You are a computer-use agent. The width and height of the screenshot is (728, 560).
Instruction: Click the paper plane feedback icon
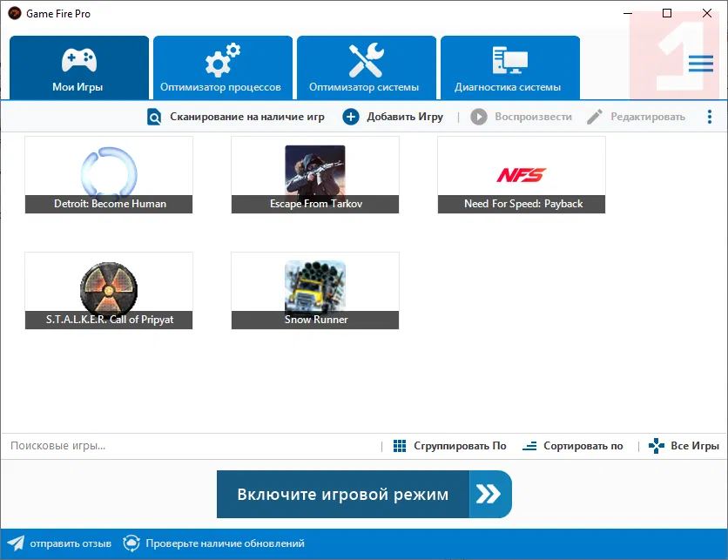point(17,543)
